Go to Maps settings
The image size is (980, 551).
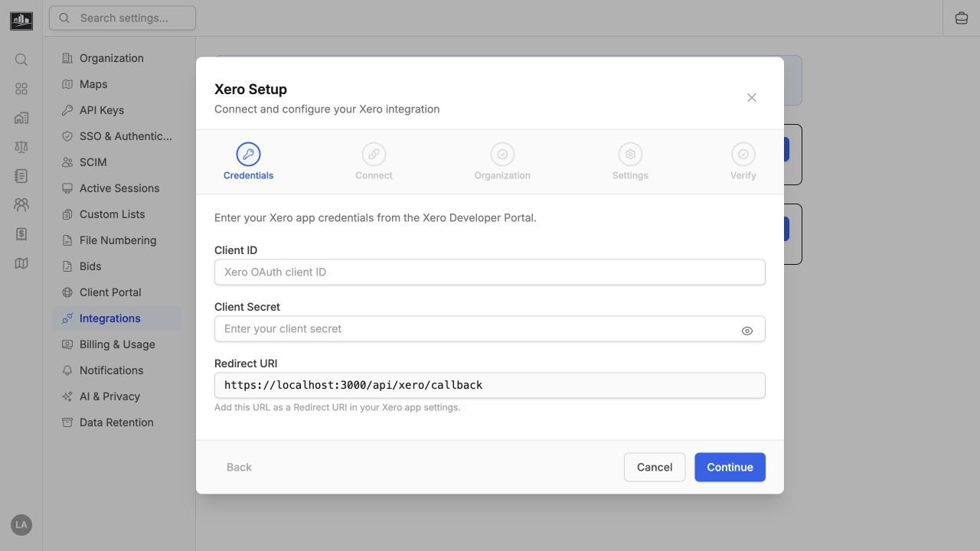click(x=116, y=84)
